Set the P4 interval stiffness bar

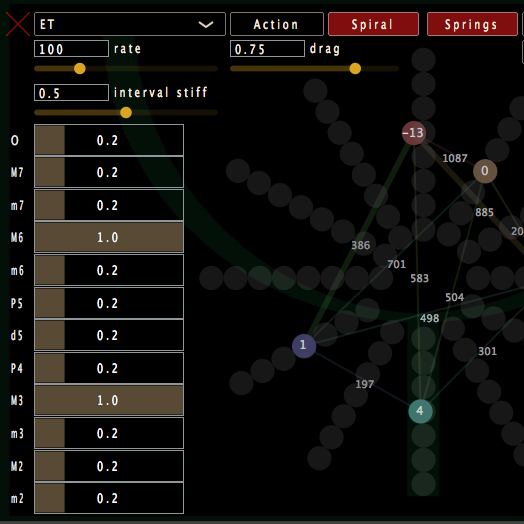click(x=109, y=368)
